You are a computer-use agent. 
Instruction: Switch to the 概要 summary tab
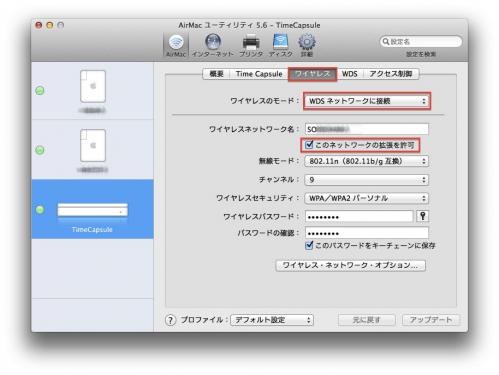click(216, 74)
